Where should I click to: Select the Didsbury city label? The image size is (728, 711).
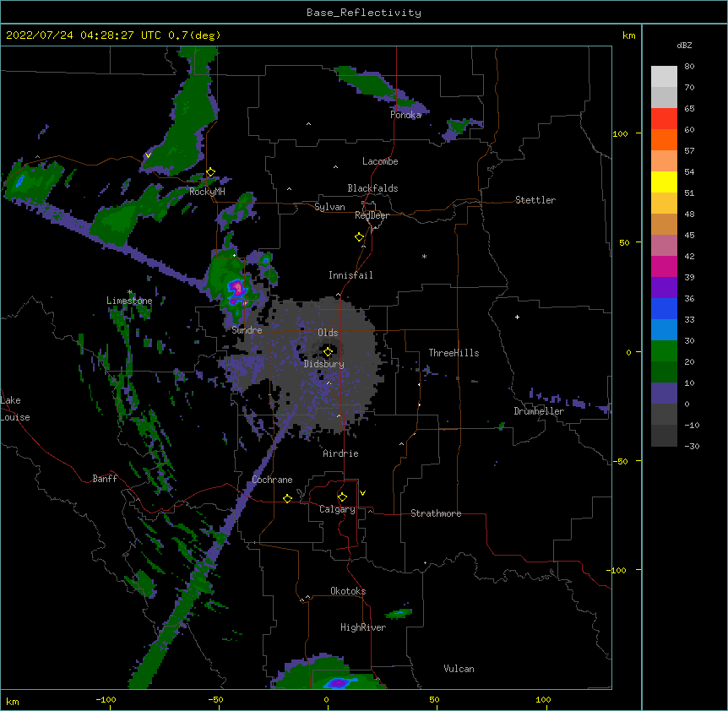[x=324, y=364]
